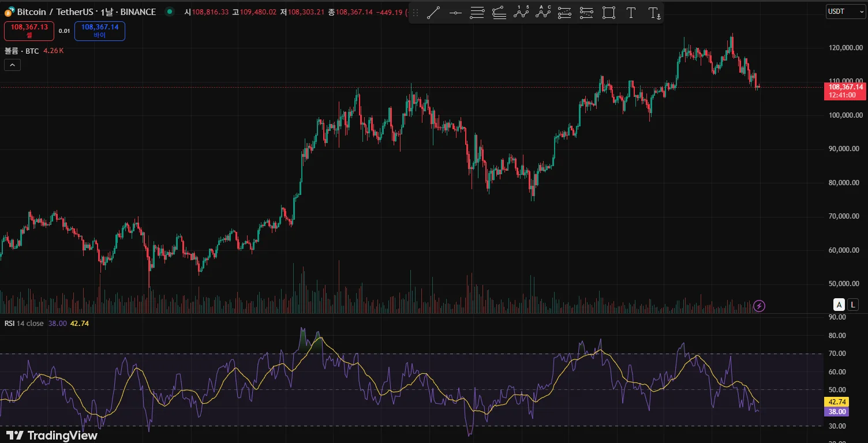Click the spread value 0.01

tap(64, 31)
